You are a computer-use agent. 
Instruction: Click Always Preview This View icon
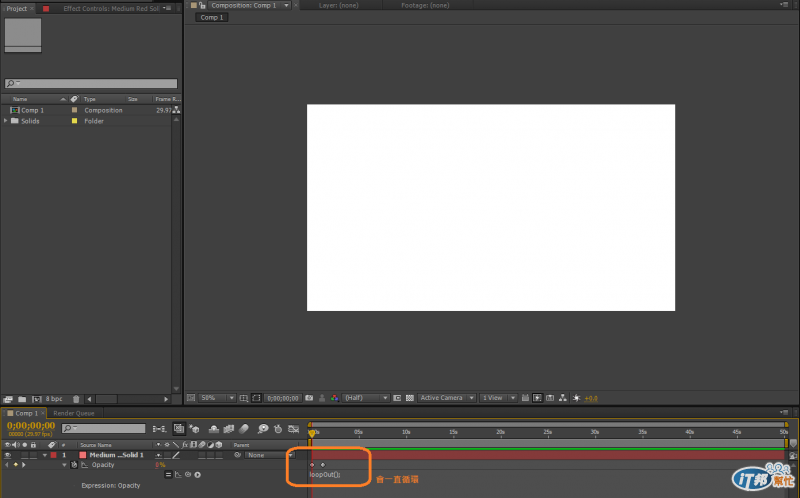coord(191,398)
